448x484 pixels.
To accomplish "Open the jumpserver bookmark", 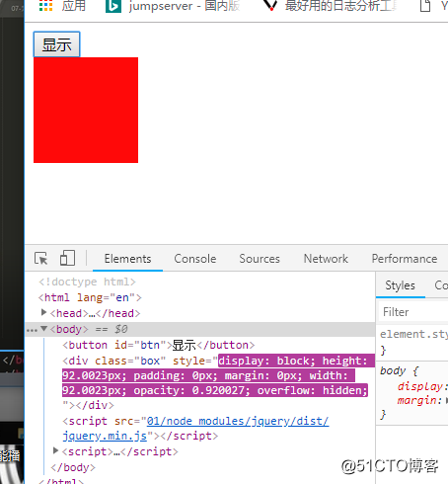I will tap(173, 6).
